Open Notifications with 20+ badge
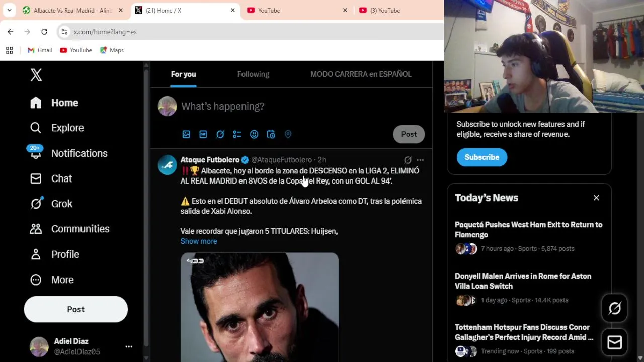 coord(68,153)
